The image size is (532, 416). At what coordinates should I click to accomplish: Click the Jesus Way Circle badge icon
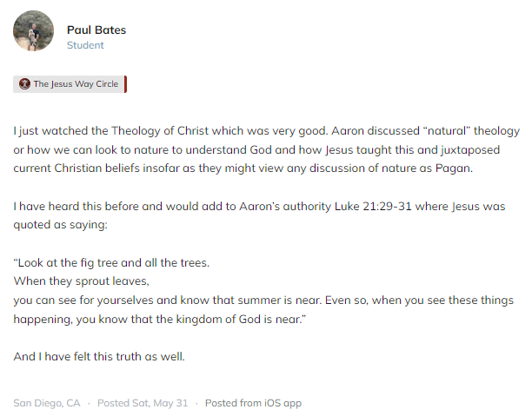pos(24,84)
